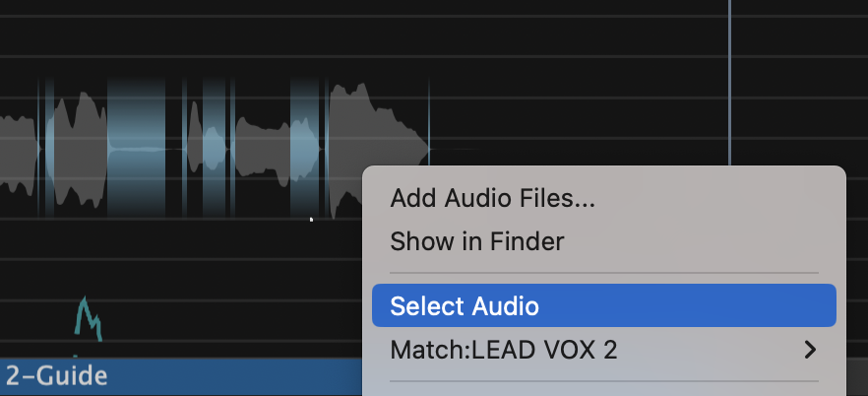The height and width of the screenshot is (396, 868).
Task: Choose Add Audio Files from context menu
Action: tap(492, 198)
